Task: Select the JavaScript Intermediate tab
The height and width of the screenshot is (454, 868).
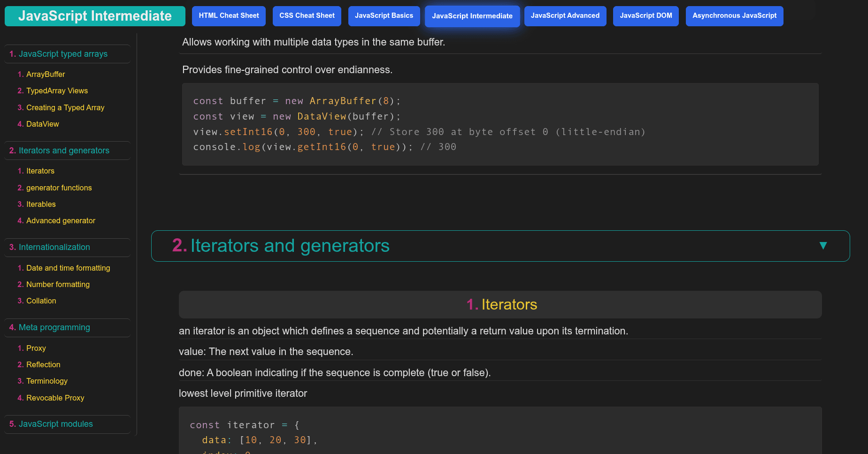Action: click(472, 16)
